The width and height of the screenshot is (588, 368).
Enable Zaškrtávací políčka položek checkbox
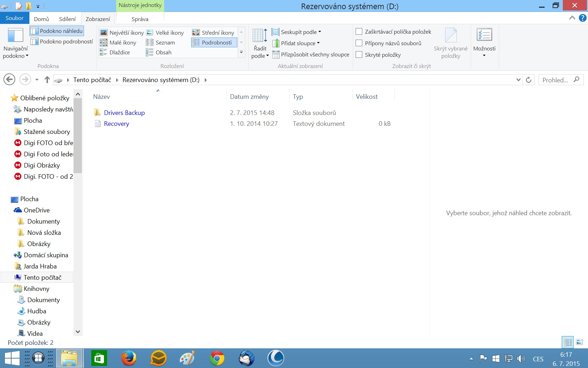tap(359, 32)
